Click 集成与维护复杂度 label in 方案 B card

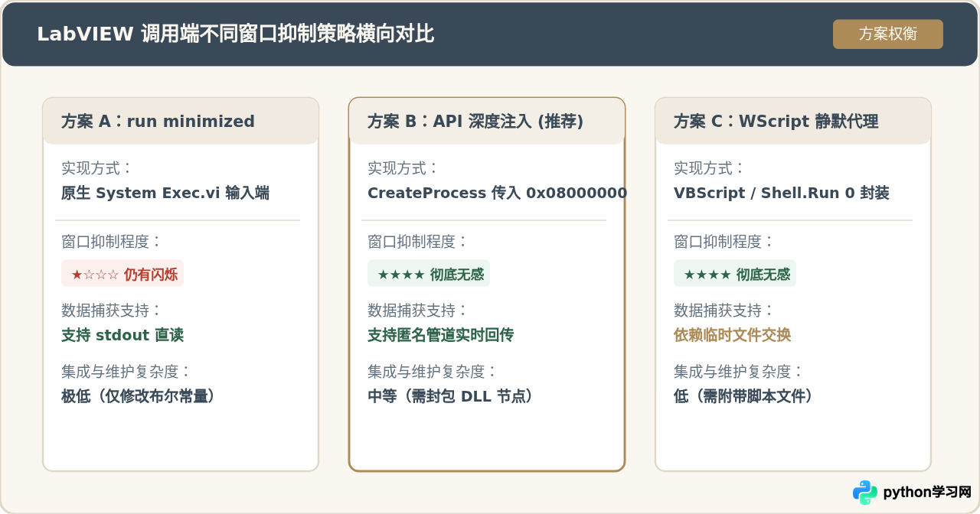[433, 372]
